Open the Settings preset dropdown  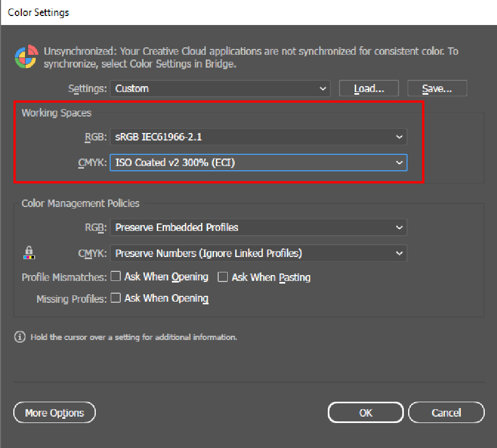click(x=220, y=88)
